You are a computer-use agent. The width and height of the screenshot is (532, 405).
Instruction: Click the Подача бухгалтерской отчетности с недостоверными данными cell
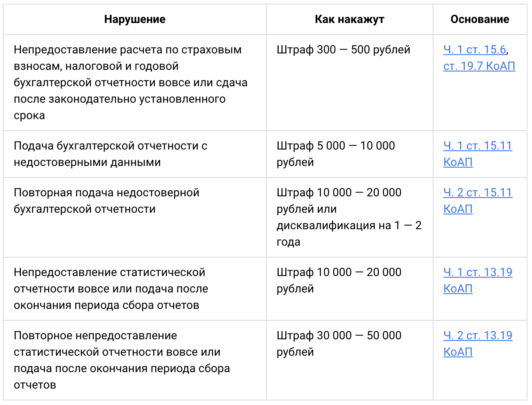[x=135, y=154]
